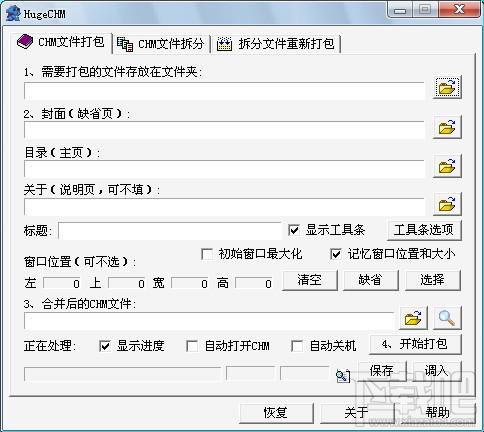Click the 上 position value field
484x432 pixels.
click(x=127, y=283)
